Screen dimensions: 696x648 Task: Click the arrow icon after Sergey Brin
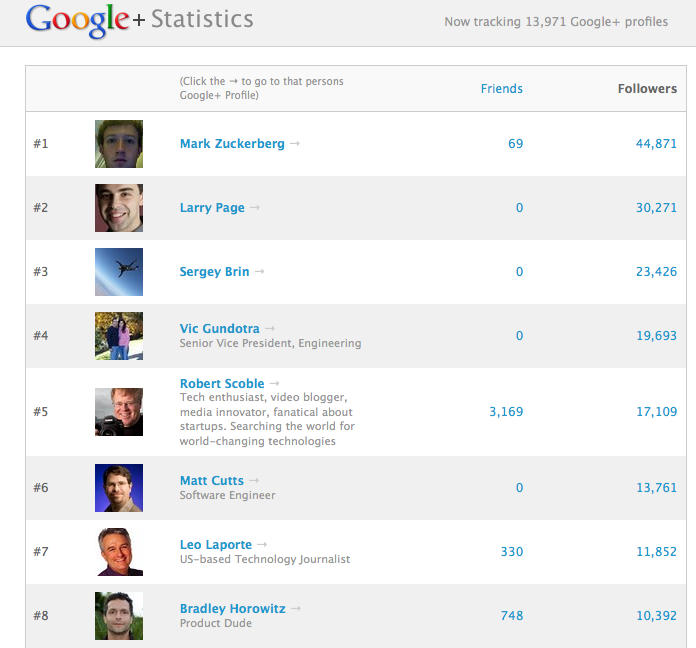coord(260,272)
